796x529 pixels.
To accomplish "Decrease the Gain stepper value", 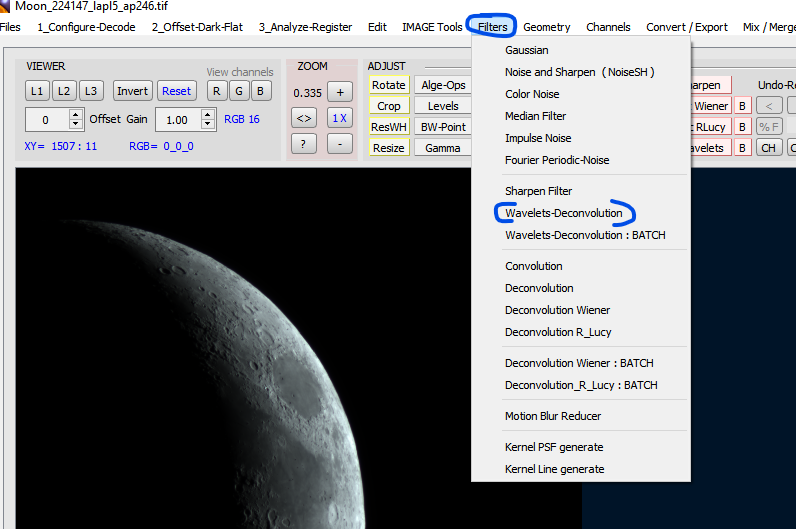I will (x=207, y=125).
